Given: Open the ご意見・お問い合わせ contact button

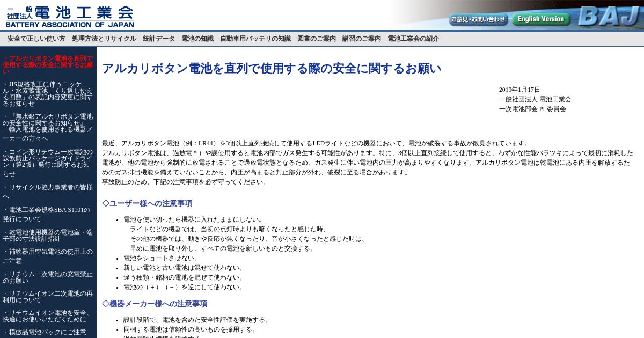Looking at the screenshot, I should [x=478, y=19].
